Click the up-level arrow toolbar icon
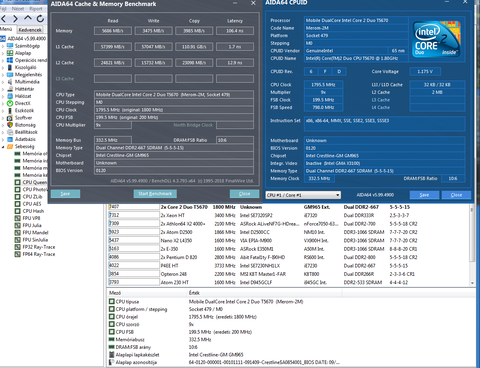 tap(28, 18)
